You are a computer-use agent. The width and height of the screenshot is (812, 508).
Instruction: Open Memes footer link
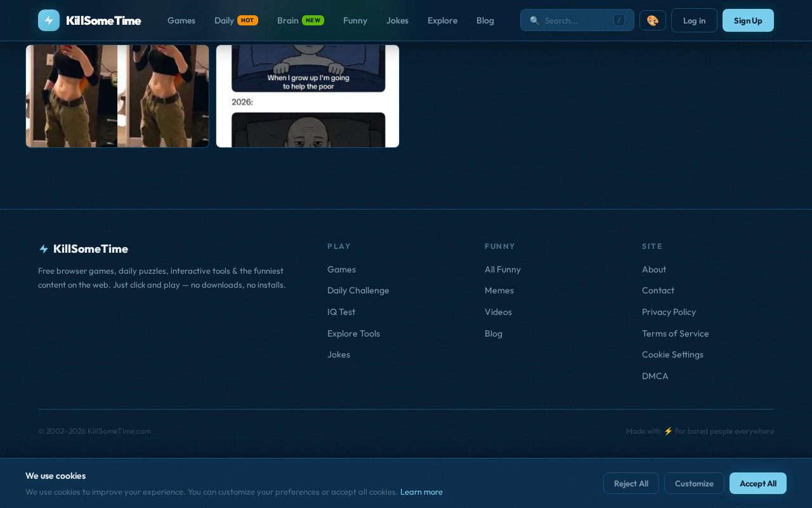click(499, 290)
